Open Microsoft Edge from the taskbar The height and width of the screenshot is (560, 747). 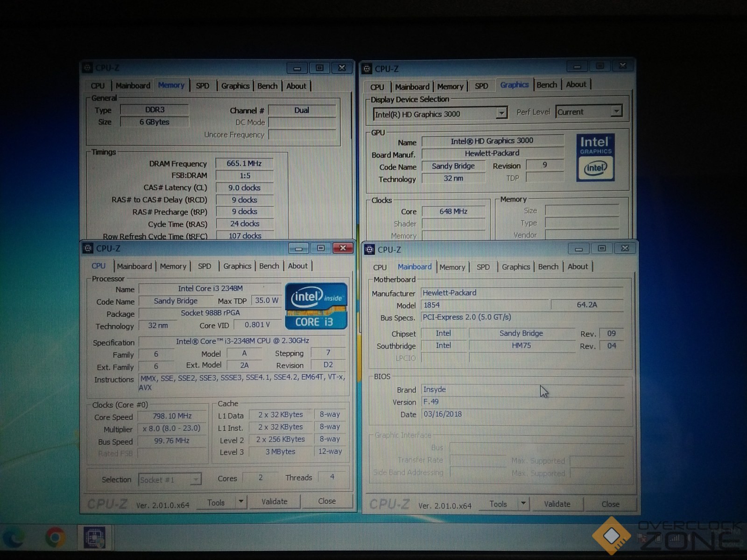click(13, 538)
